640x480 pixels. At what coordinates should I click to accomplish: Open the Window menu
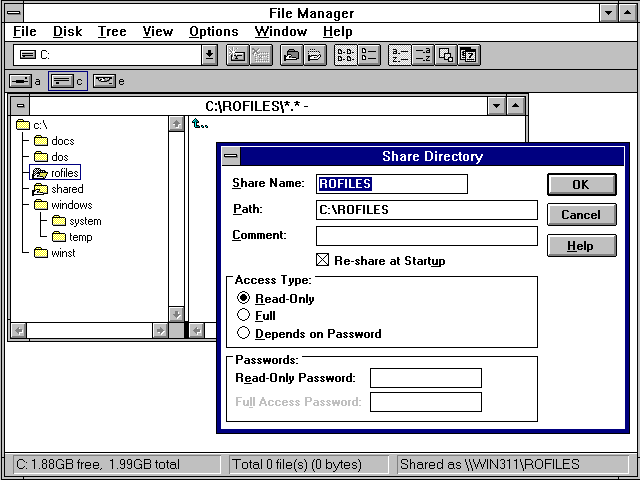280,31
